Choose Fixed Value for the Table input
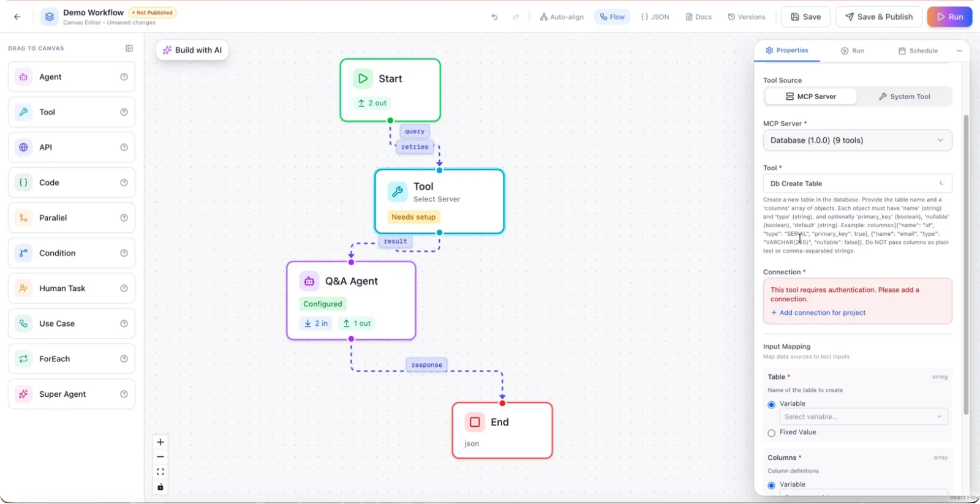980x504 pixels. coord(772,433)
